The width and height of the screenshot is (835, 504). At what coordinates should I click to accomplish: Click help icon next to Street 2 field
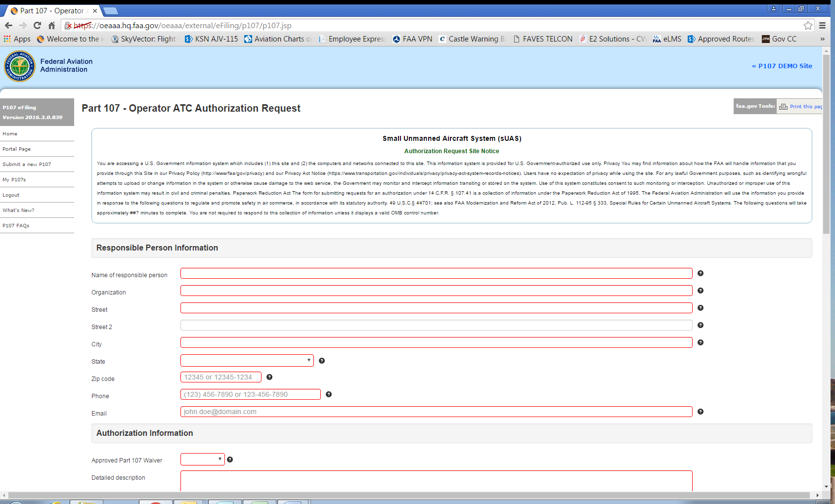[701, 325]
